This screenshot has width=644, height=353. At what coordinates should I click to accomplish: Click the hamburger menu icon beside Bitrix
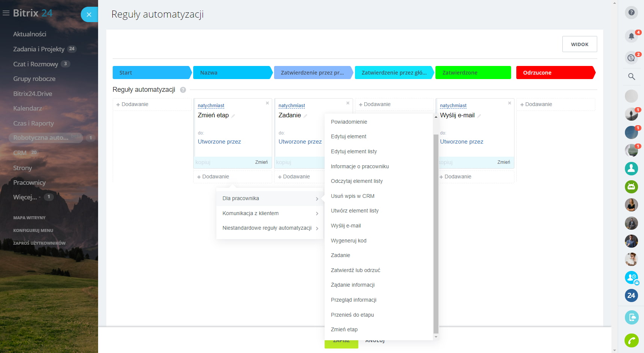click(x=6, y=13)
